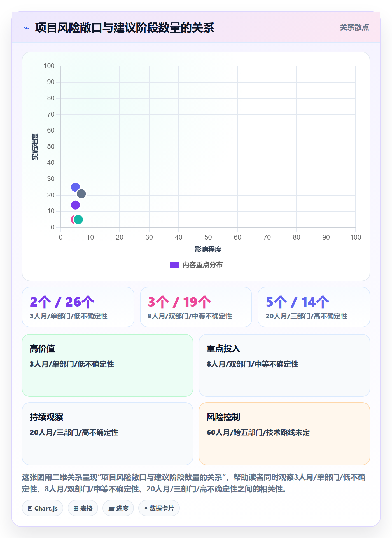Click the 60人月/跨五部门/技术路线未定 text
This screenshot has height=538, width=392.
click(x=258, y=432)
